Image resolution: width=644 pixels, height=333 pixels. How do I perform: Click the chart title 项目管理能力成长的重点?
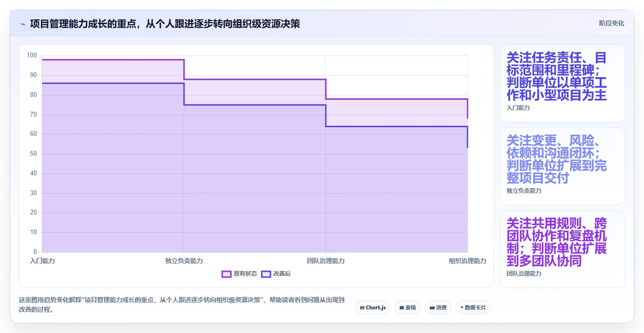coord(165,24)
